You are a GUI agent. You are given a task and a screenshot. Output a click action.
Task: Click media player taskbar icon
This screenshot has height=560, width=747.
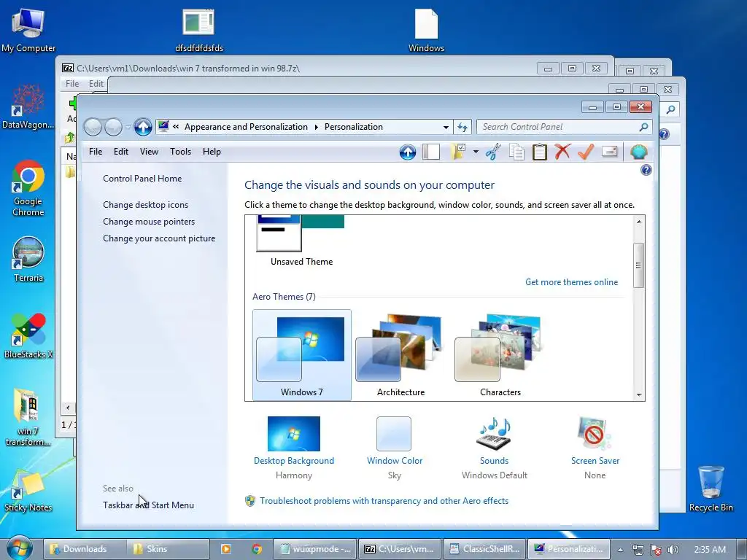[x=226, y=549]
